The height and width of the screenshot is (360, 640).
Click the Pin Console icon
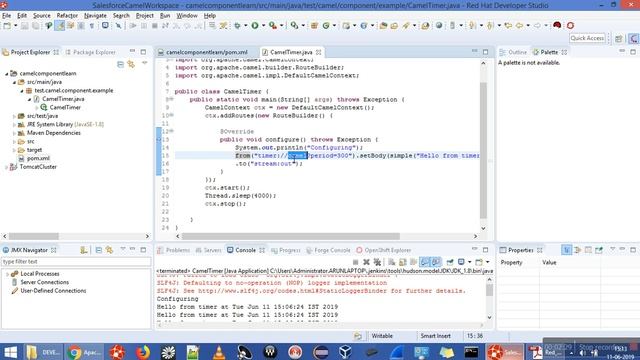coord(450,262)
